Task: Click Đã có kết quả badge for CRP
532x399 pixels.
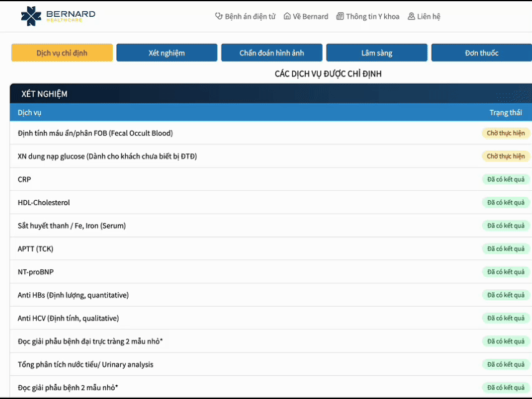Action: 505,180
